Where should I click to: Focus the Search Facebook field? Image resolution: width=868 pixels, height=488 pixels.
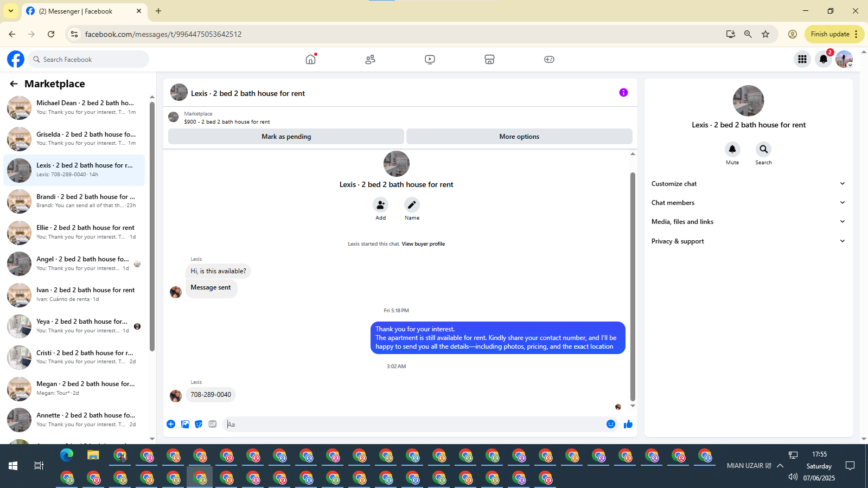coord(88,59)
